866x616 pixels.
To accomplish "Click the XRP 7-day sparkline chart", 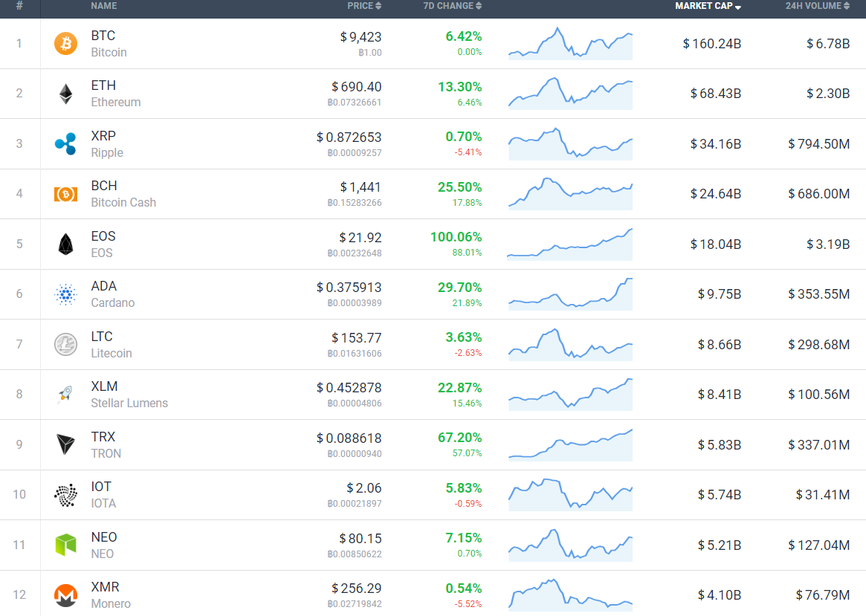I will [570, 144].
